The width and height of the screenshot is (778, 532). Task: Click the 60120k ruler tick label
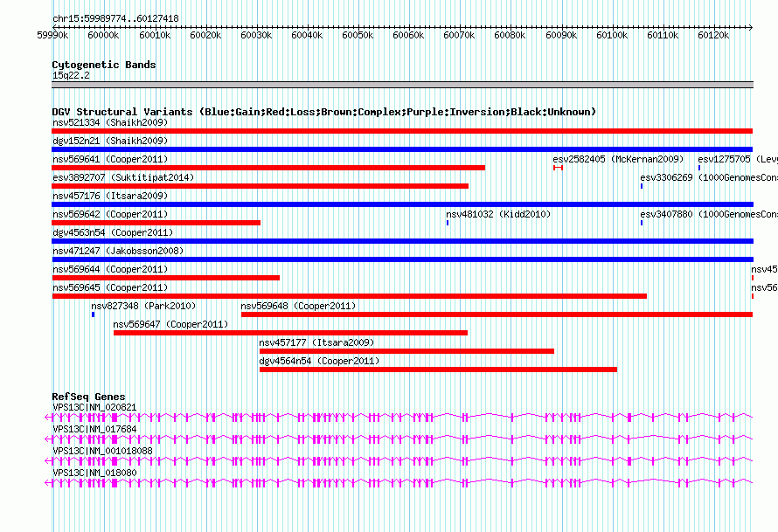pos(713,35)
